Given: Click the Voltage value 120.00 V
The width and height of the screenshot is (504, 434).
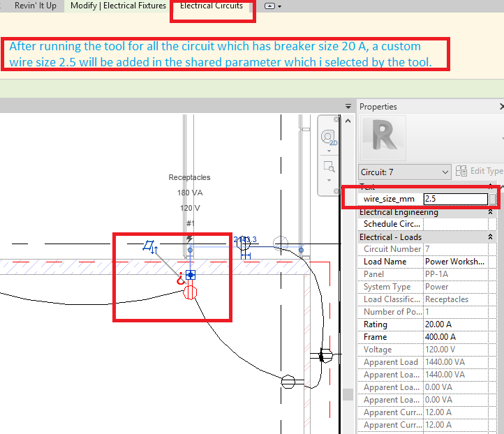Looking at the screenshot, I should (x=455, y=350).
